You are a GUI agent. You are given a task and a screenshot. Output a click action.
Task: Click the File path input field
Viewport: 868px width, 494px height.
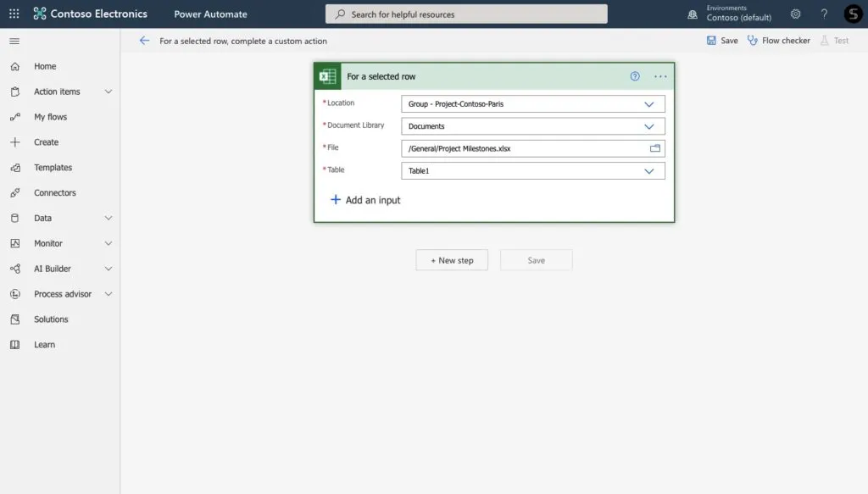(533, 148)
